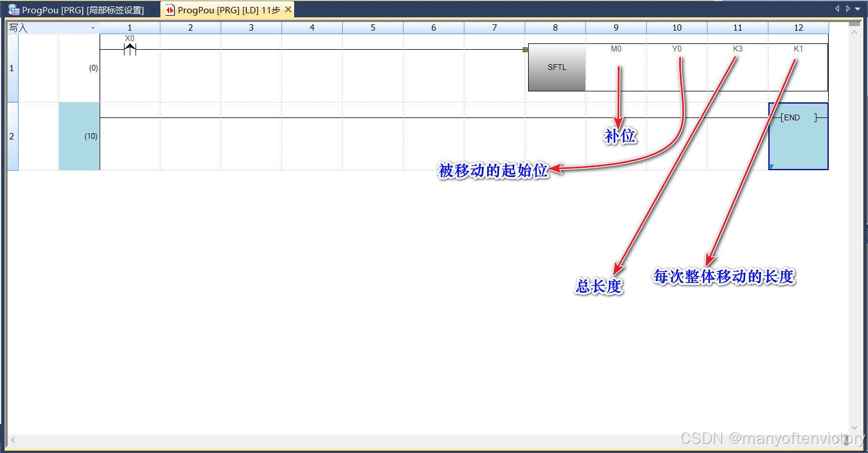Image resolution: width=868 pixels, height=453 pixels.
Task: Click the horizontal scrollbar left arrow
Action: (13, 440)
